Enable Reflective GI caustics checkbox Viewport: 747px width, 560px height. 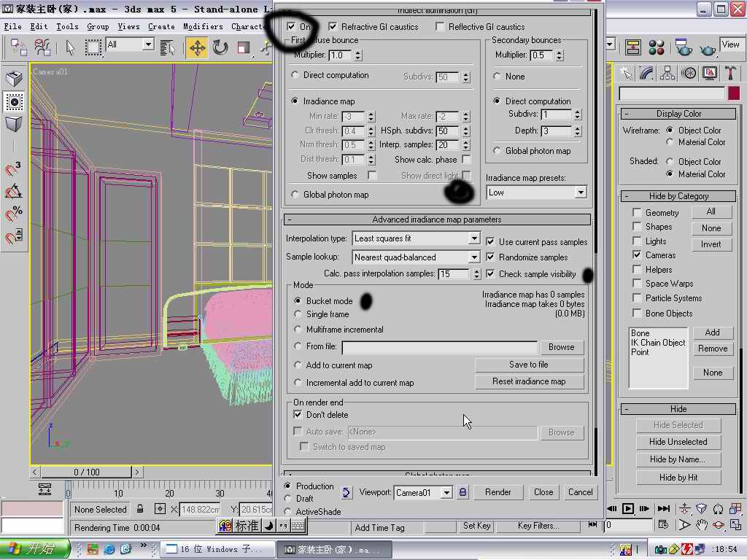pyautogui.click(x=440, y=27)
